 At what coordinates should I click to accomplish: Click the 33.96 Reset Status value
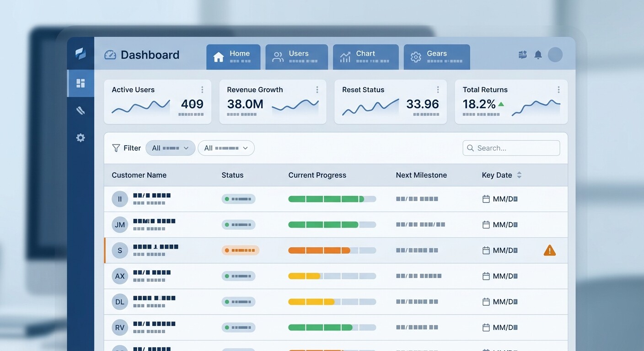(423, 104)
